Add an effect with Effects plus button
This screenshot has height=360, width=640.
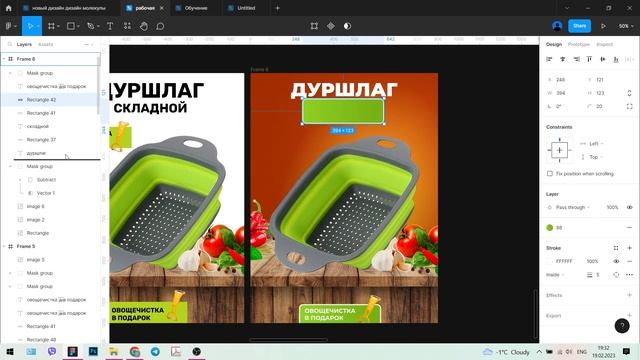[629, 295]
